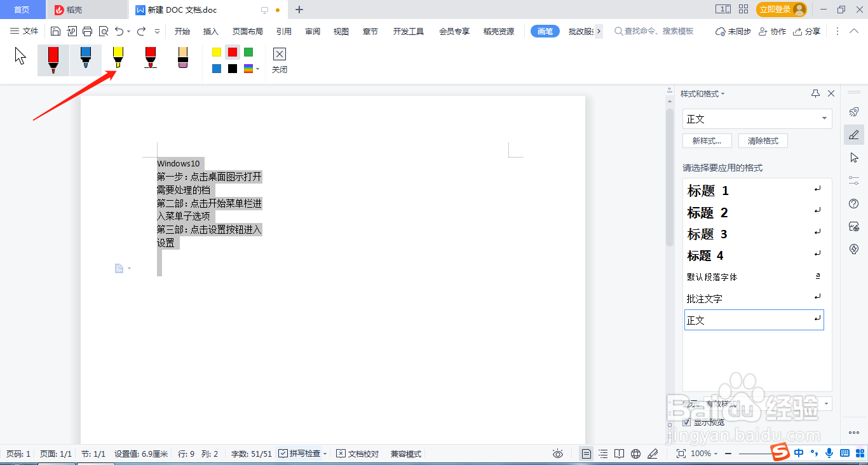The height and width of the screenshot is (465, 868).
Task: Select the green pen color swatch
Action: tap(249, 52)
